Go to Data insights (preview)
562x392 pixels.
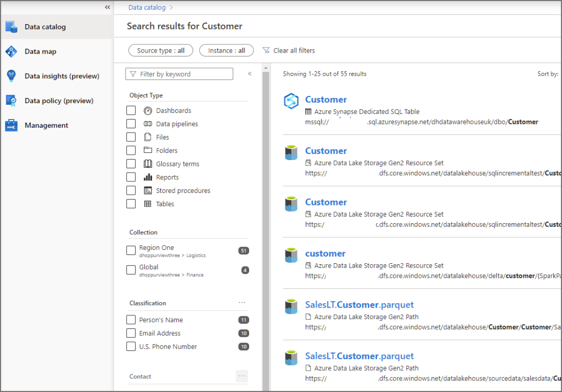57,76
